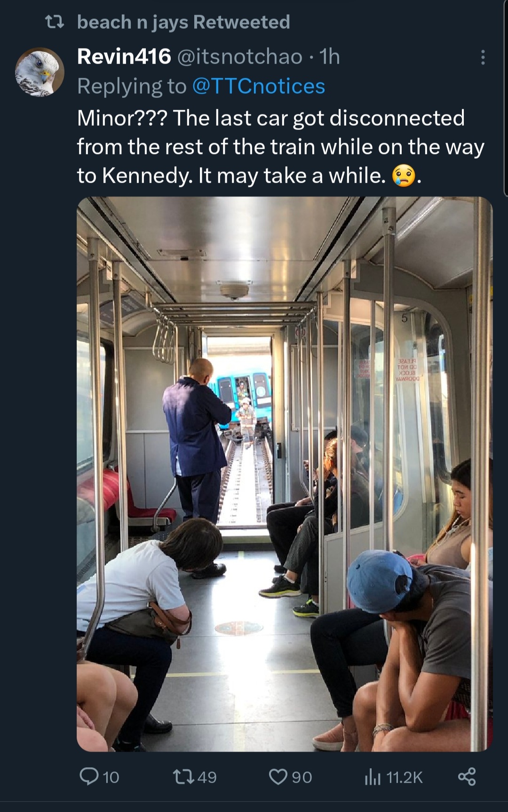Tap the retweeted arrows icon at top
This screenshot has width=508, height=812.
point(54,22)
